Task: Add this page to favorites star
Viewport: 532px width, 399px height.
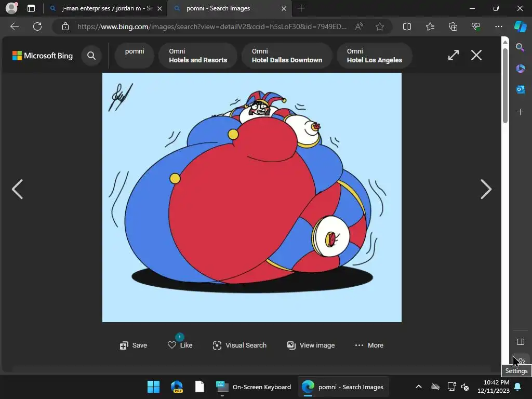Action: click(380, 26)
